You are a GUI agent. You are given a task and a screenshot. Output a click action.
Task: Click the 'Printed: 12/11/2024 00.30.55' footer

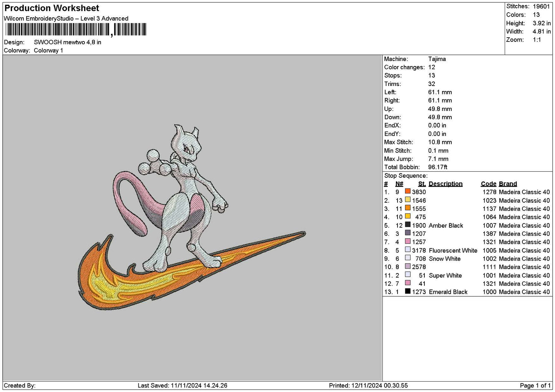tap(368, 385)
